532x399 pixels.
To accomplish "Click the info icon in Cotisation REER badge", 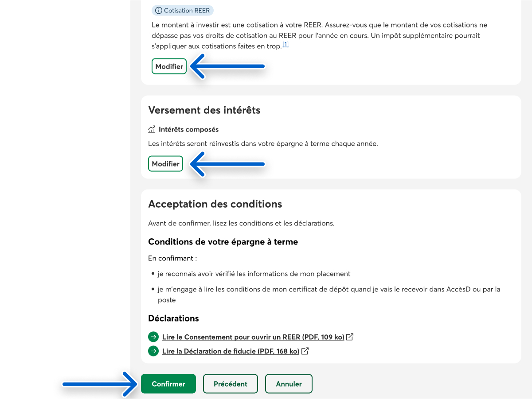I will point(158,11).
